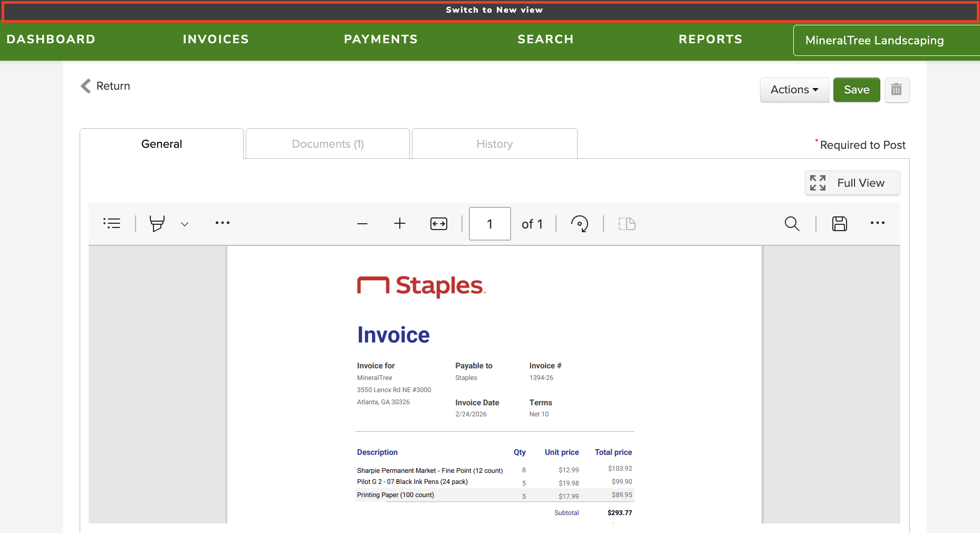The image size is (980, 533).
Task: Delete invoice using trash icon
Action: click(x=897, y=90)
